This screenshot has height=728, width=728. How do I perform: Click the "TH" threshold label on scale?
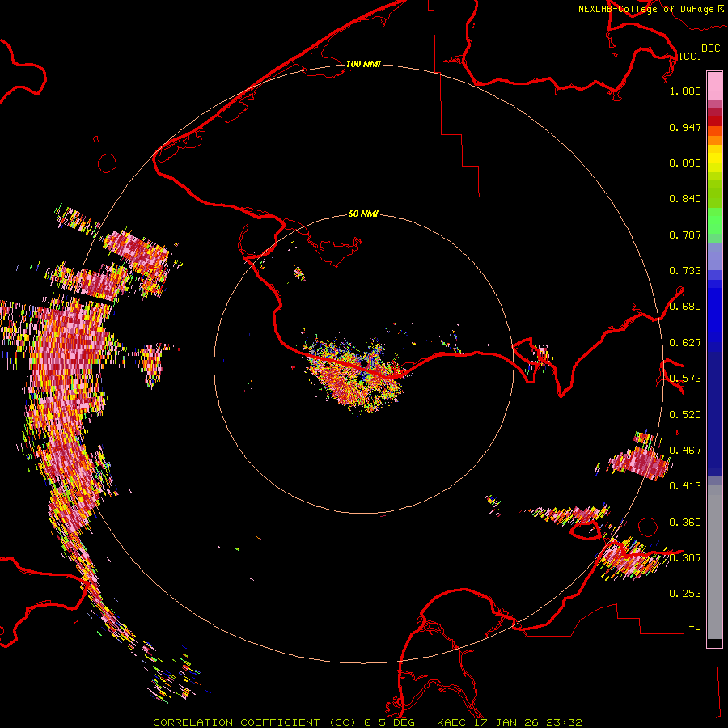(695, 630)
